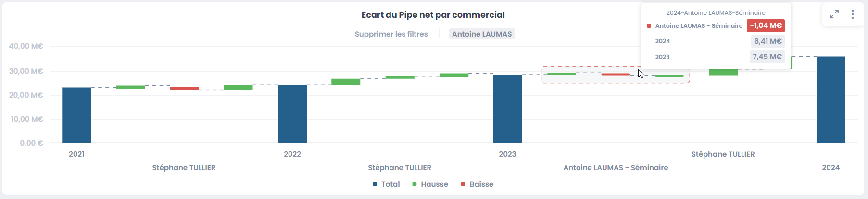
Task: Click the Antoine LAUMAS - Séminaire axis label
Action: 616,168
